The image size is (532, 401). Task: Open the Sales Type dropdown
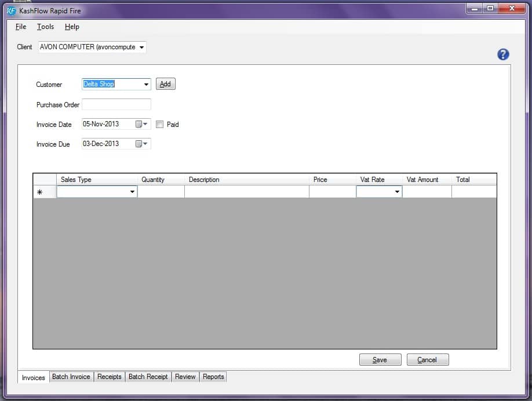[x=132, y=192]
